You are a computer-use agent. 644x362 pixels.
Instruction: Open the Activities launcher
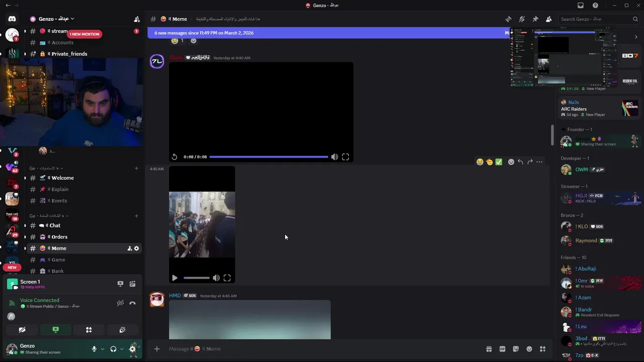89,330
